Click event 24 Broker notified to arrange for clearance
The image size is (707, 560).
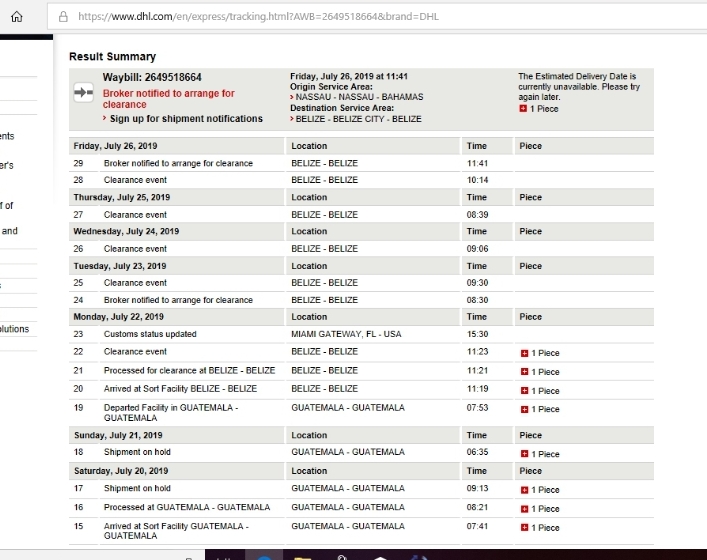178,300
